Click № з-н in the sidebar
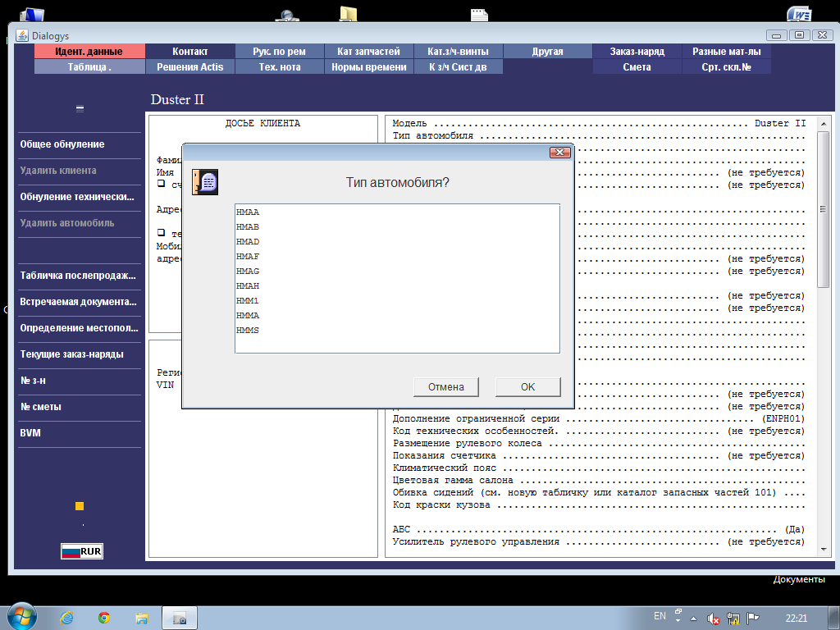840x630 pixels. click(80, 381)
